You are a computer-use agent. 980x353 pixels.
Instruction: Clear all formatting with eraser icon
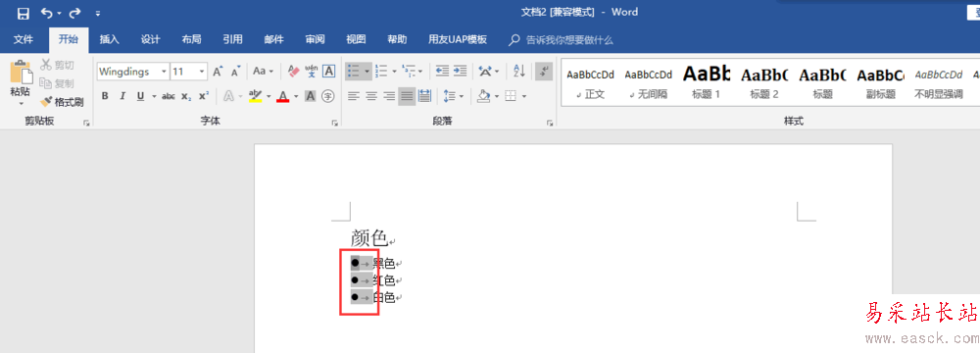coord(294,72)
